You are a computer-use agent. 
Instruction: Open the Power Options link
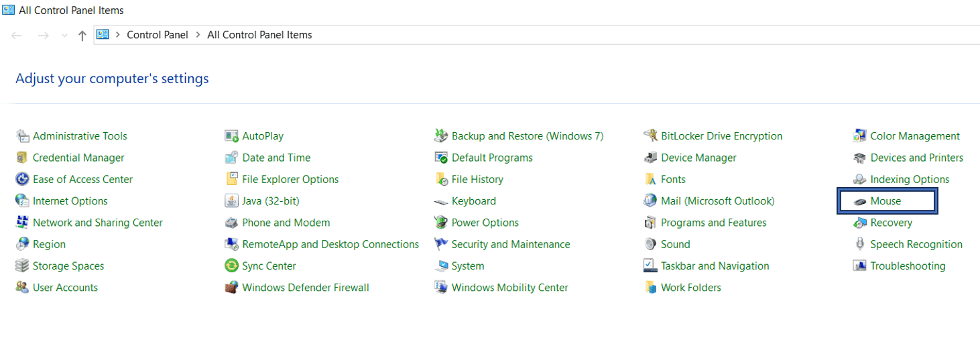[x=485, y=223]
